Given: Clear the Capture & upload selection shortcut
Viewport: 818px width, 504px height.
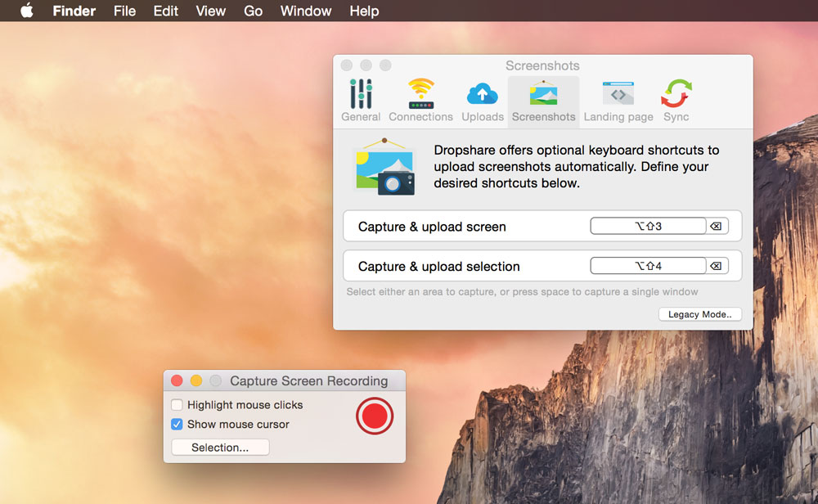Looking at the screenshot, I should pyautogui.click(x=717, y=266).
